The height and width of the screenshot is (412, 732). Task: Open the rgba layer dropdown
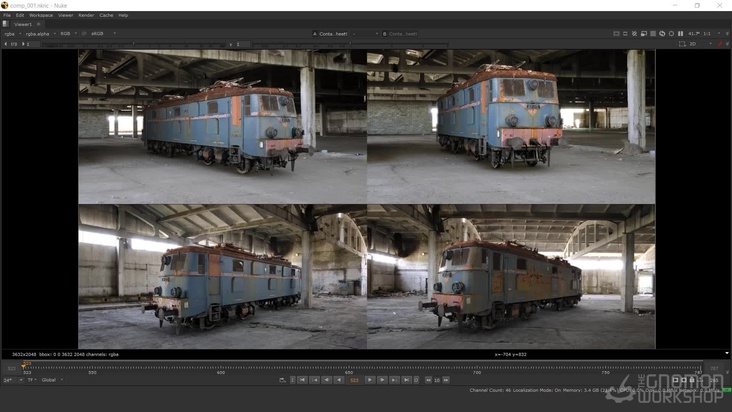point(13,34)
